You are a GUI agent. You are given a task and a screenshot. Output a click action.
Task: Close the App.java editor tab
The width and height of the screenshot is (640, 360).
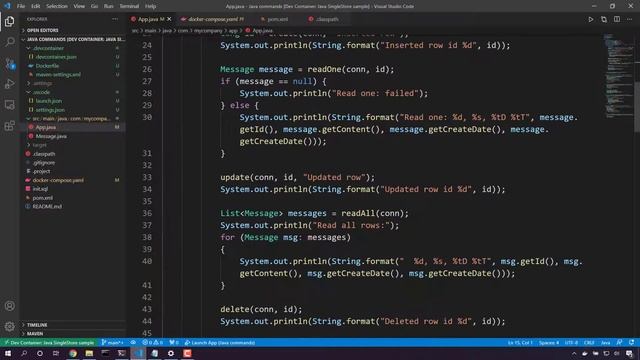[x=169, y=19]
